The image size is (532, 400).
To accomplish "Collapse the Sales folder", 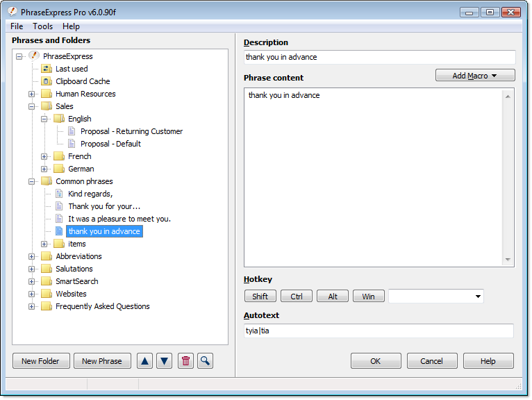I will click(x=31, y=106).
